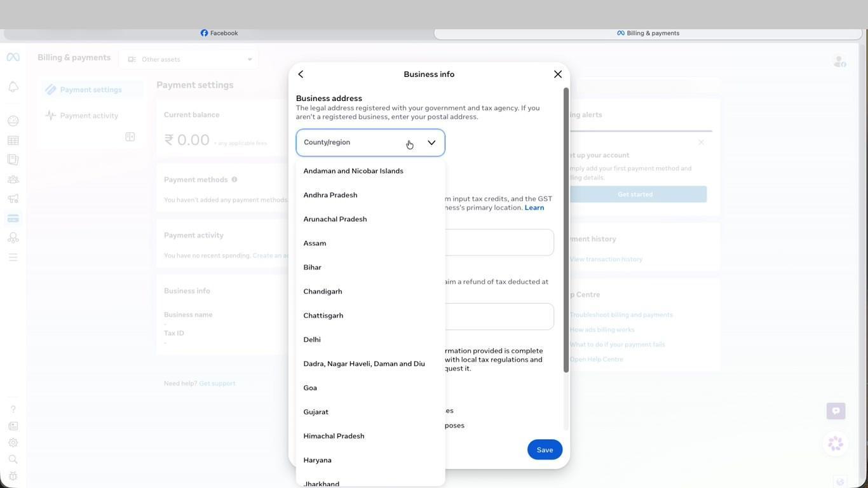Open notifications bell in left sidebar
Image resolution: width=868 pixels, height=488 pixels.
[13, 87]
